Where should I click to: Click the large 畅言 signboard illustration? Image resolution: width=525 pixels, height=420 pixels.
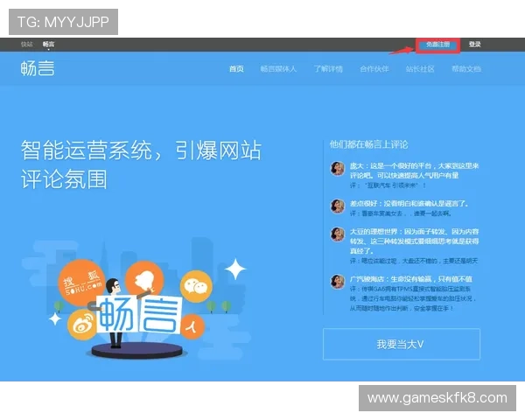140,314
